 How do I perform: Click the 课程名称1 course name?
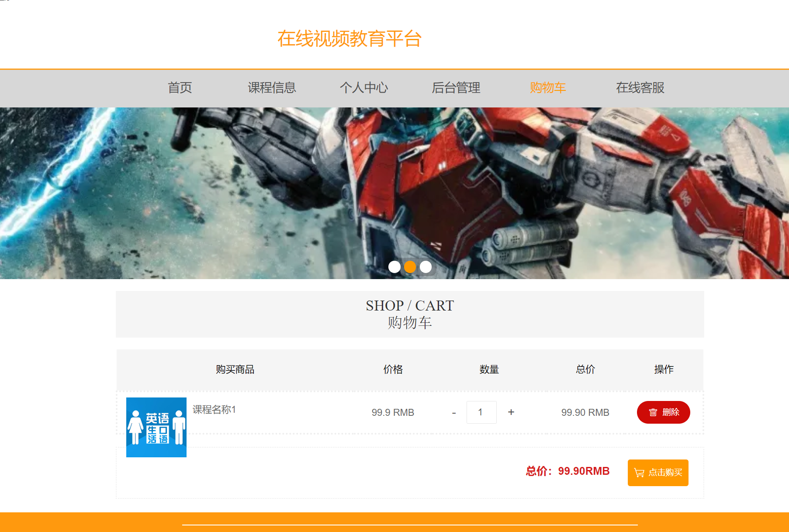pyautogui.click(x=214, y=410)
